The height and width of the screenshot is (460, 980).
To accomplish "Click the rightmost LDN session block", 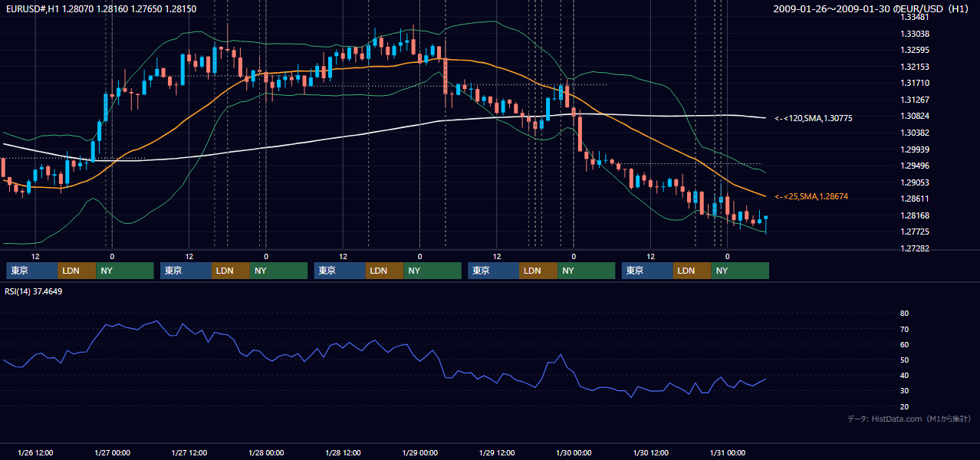I will pyautogui.click(x=693, y=271).
